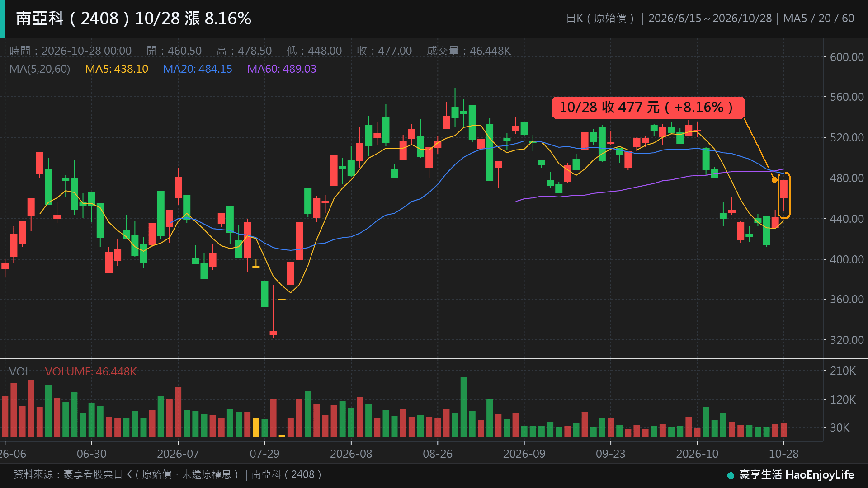Click the red callout 10/28 收 477 元（+8.16%）
This screenshot has height=488, width=868.
tap(648, 108)
